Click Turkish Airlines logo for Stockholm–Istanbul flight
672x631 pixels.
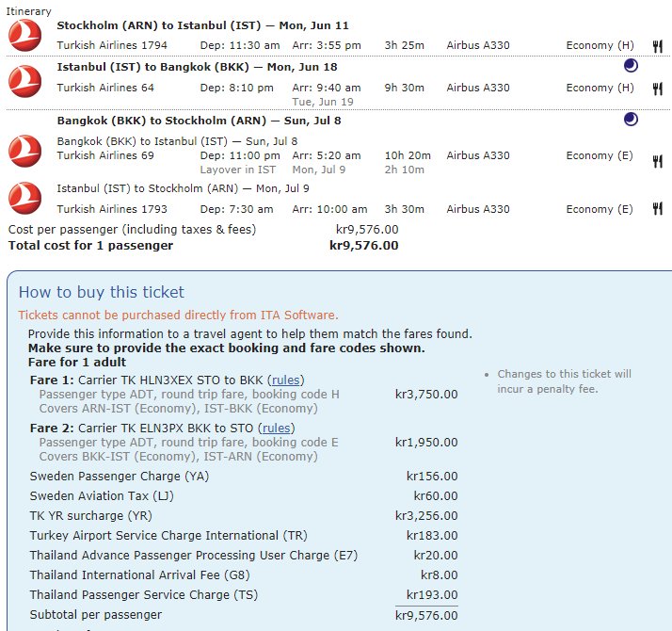(x=24, y=35)
